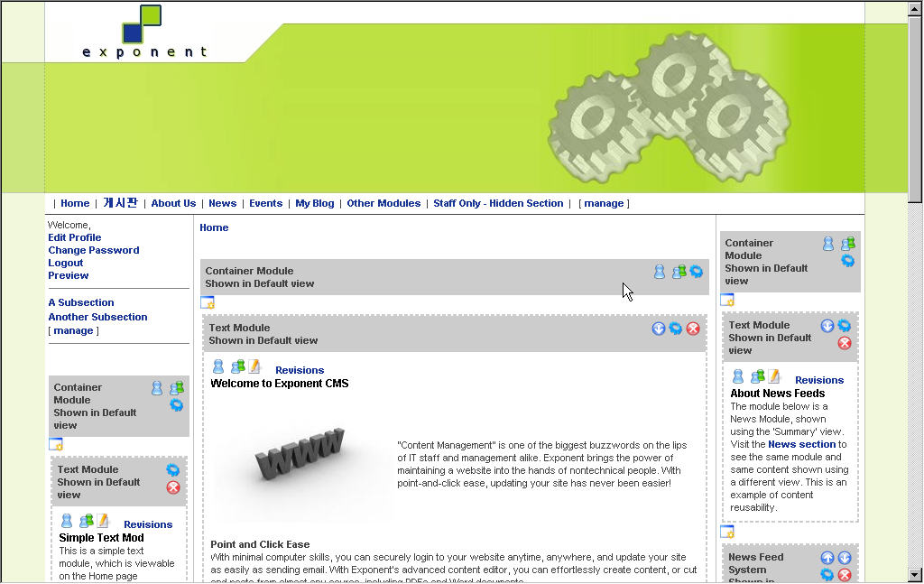Open Home in the navigation bar
The image size is (924, 584).
click(75, 203)
